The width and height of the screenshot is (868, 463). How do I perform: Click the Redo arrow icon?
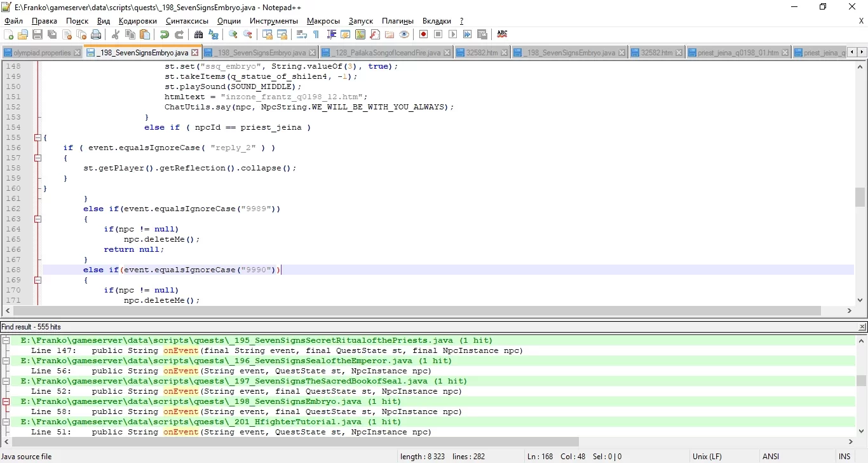[179, 34]
